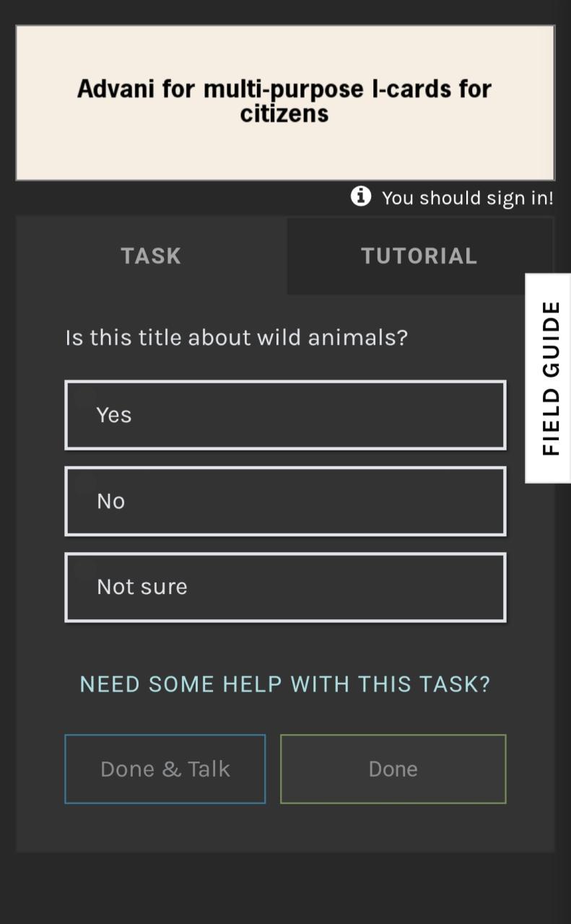Image resolution: width=571 pixels, height=924 pixels.
Task: Select the Yes answer option
Action: [x=285, y=415]
